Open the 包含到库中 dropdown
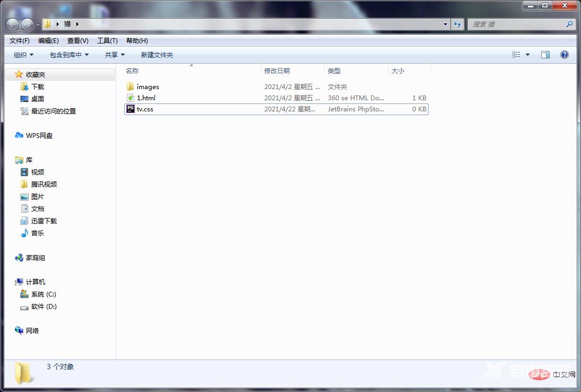This screenshot has width=581, height=392. 69,55
